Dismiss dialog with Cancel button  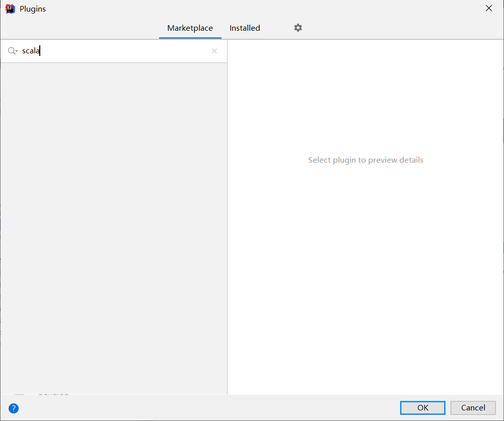pos(473,408)
